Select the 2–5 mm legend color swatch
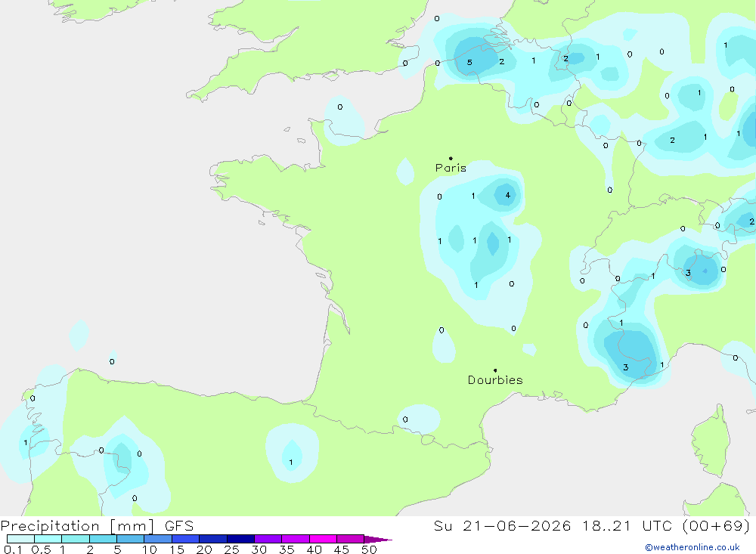Image resolution: width=756 pixels, height=554 pixels. coord(103,539)
